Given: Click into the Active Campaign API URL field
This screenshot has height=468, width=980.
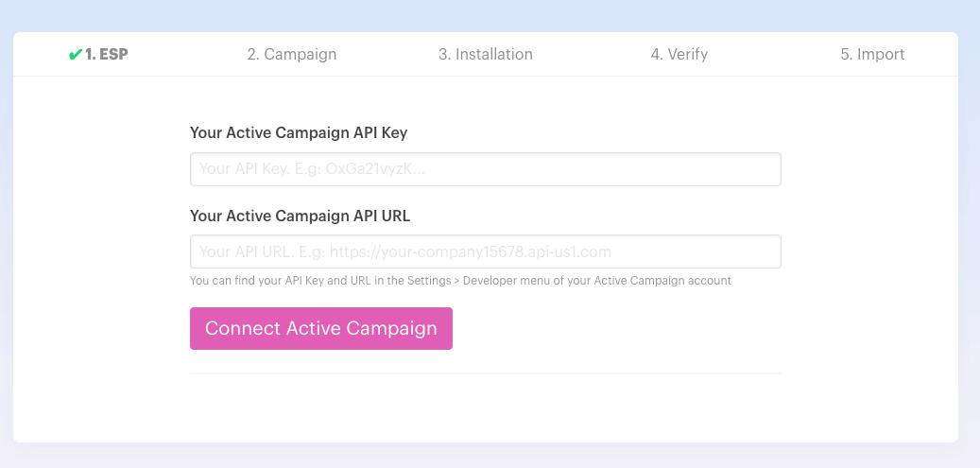Looking at the screenshot, I should 485,252.
